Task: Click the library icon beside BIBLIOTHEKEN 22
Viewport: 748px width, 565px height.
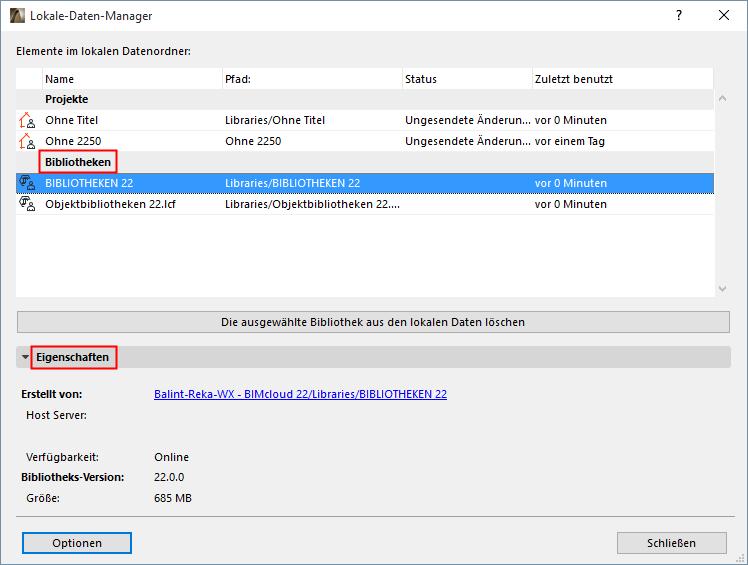Action: (27, 183)
